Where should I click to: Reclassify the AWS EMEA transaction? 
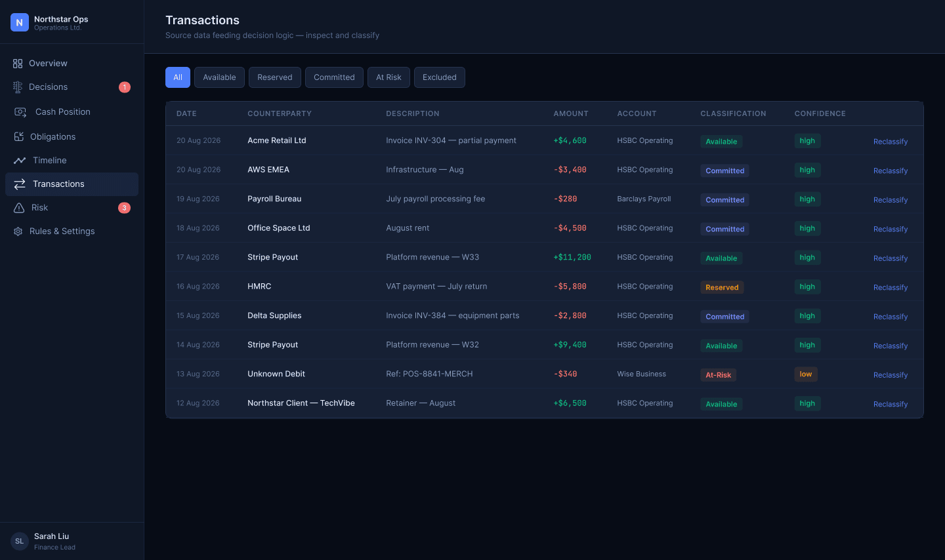tap(891, 170)
